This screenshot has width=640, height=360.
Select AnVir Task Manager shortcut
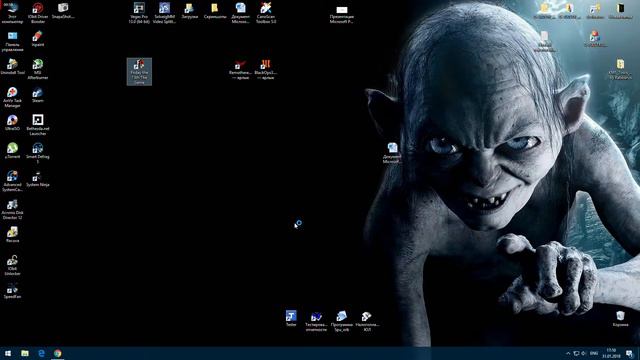tap(12, 97)
